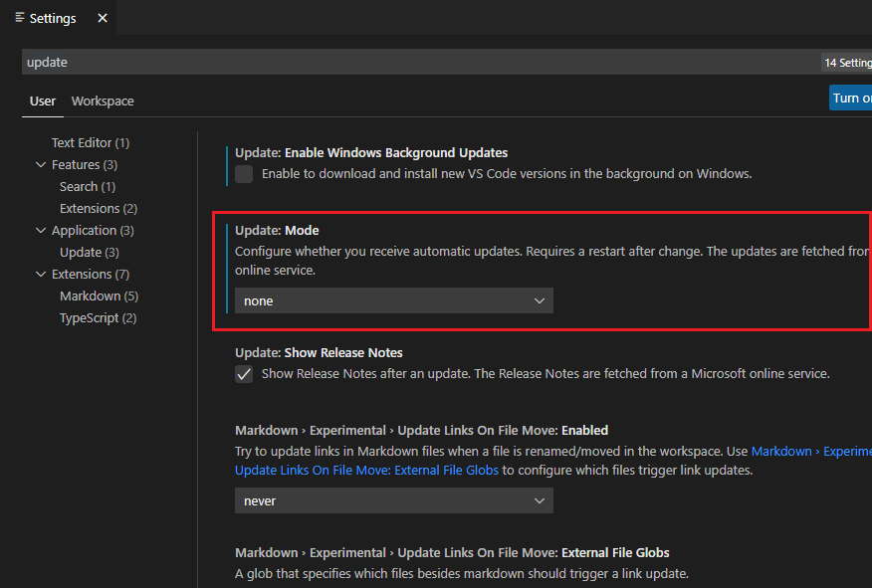The height and width of the screenshot is (588, 872).
Task: Open Markdown (5) settings
Action: coord(99,296)
